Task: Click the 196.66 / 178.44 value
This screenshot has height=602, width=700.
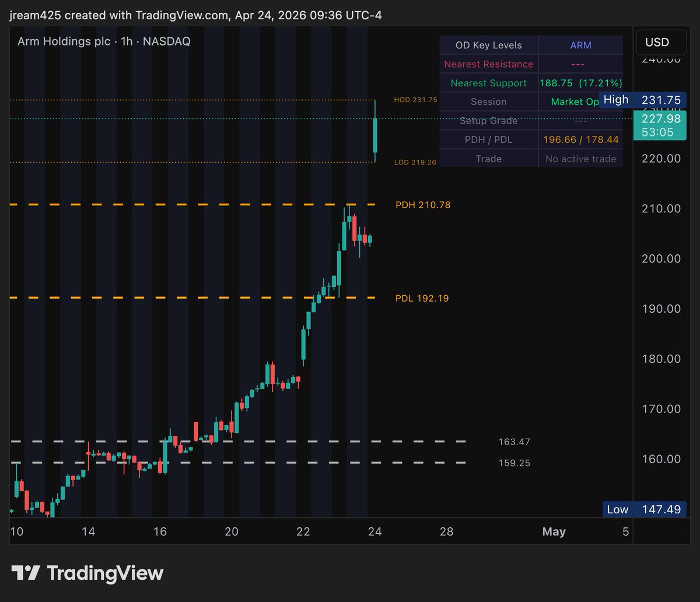Action: 580,139
